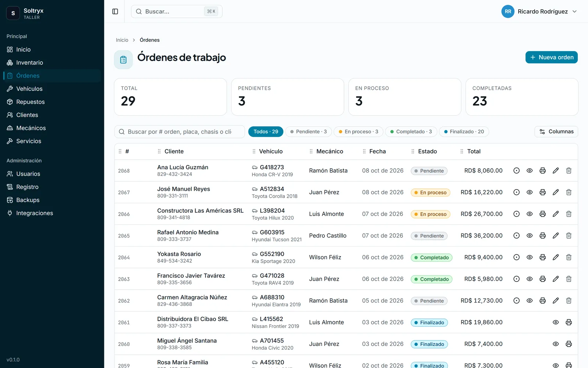View order 2063 details with eye icon

click(x=530, y=279)
